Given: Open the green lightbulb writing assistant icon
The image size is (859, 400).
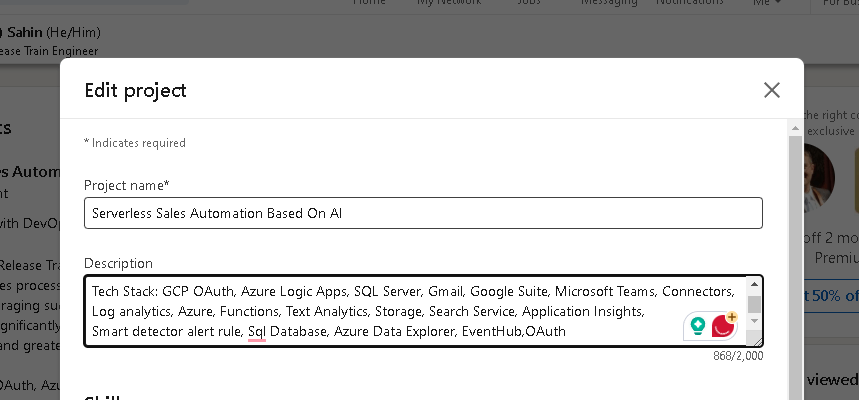Looking at the screenshot, I should click(x=697, y=326).
